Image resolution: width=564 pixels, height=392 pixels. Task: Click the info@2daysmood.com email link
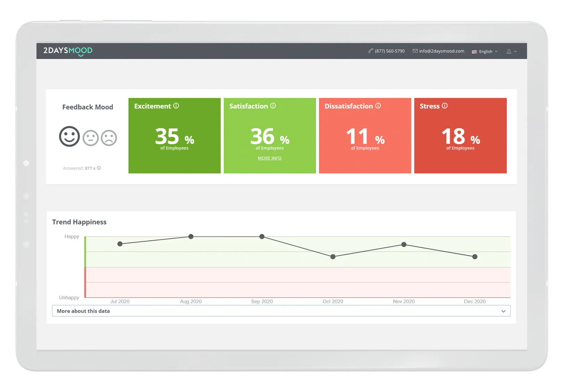point(438,51)
